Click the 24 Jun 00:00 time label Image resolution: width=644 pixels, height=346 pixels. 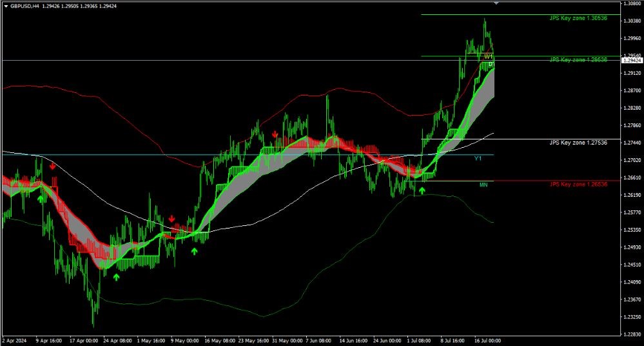(387, 341)
